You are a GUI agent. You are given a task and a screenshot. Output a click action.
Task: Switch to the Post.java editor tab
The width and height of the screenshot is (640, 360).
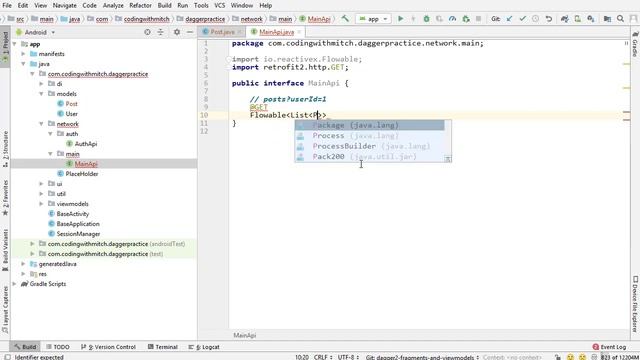tap(222, 32)
